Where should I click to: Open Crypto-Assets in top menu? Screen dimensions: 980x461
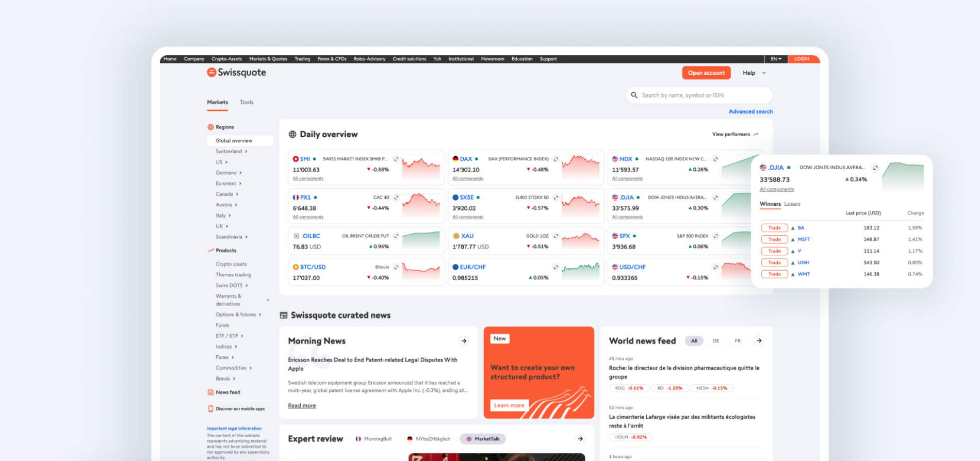tap(226, 59)
